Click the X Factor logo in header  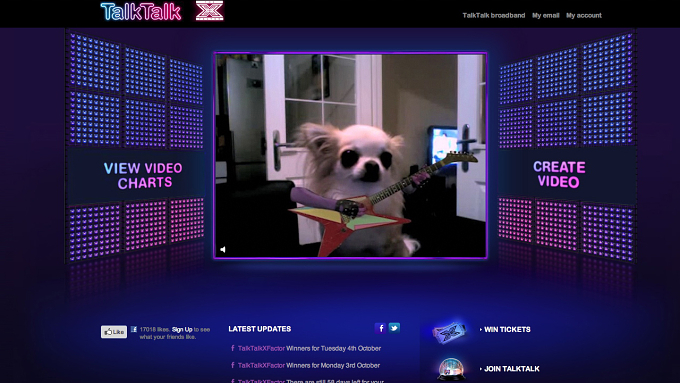coord(209,11)
